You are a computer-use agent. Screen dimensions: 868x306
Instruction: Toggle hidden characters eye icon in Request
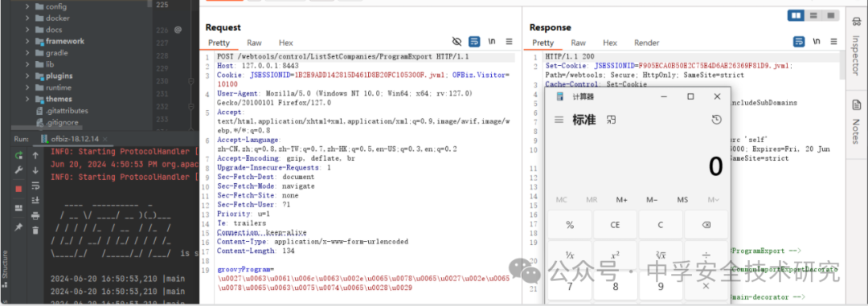(457, 42)
